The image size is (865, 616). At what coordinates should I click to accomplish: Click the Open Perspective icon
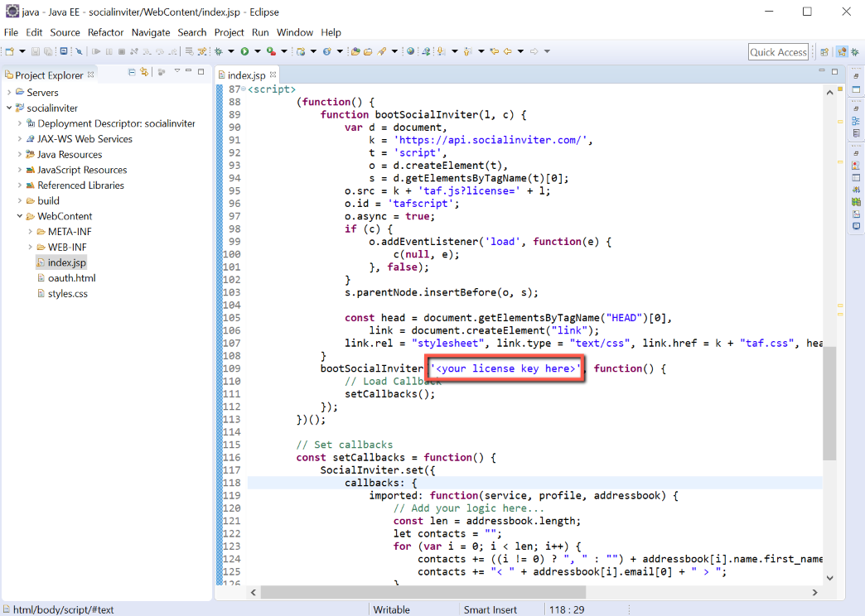(824, 52)
